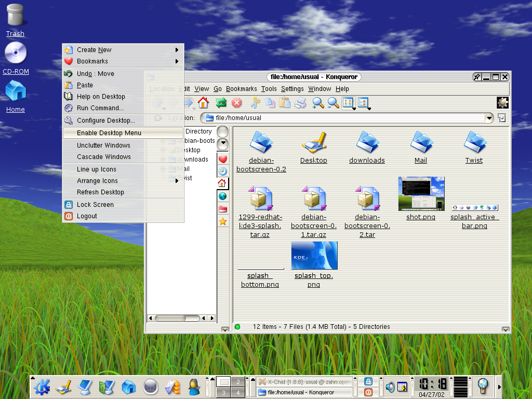Open the Settings menu in Konqueror
Image resolution: width=532 pixels, height=399 pixels.
click(x=292, y=88)
